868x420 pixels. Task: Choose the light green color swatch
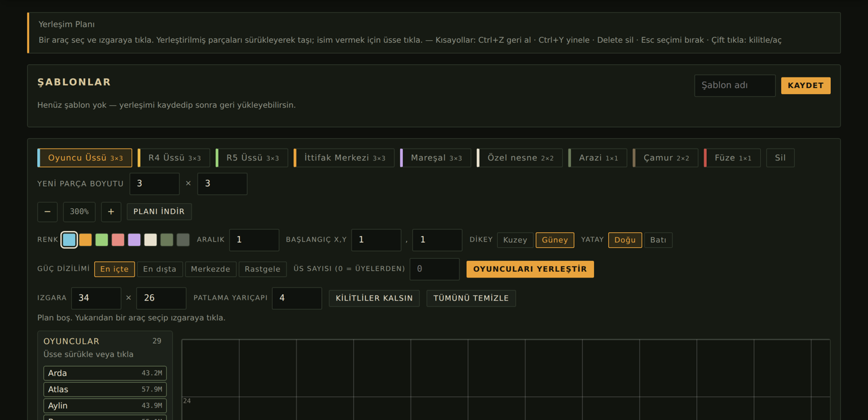(102, 240)
